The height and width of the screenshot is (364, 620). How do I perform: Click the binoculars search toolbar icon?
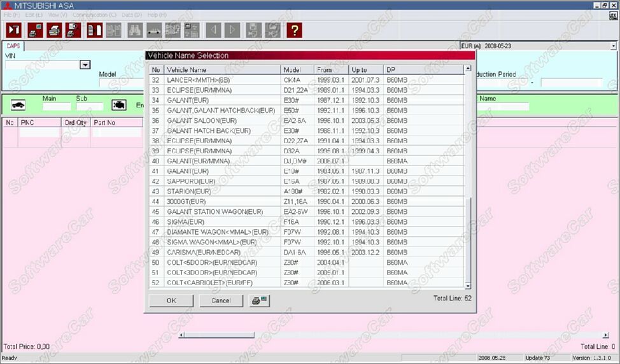135,30
